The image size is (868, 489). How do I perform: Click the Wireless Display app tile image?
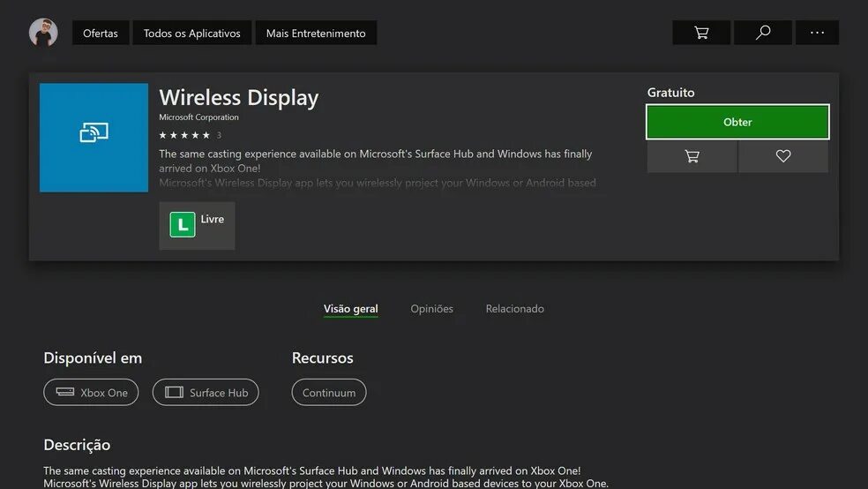pos(94,138)
